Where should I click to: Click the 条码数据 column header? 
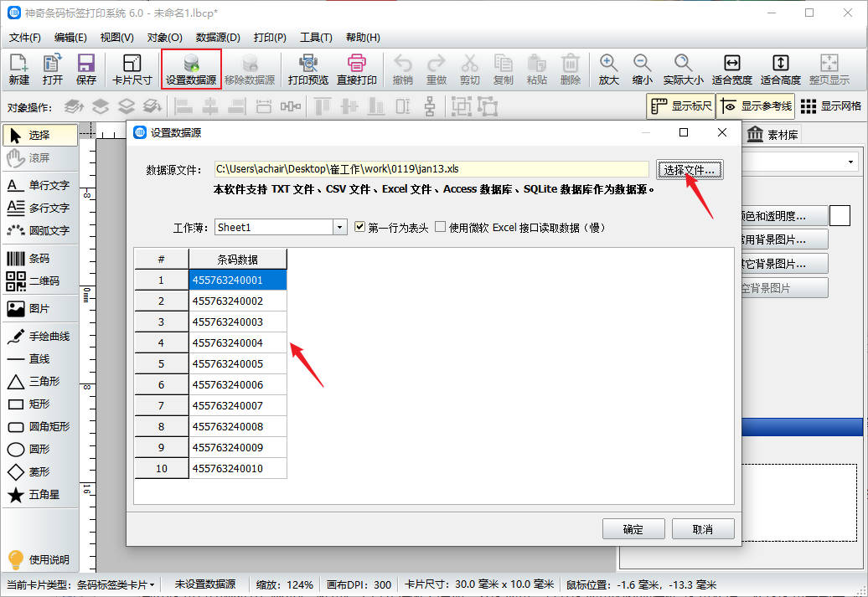click(237, 259)
